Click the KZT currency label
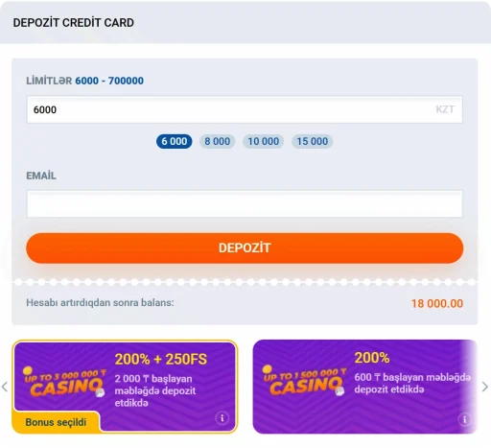491x448 pixels. pyautogui.click(x=445, y=109)
